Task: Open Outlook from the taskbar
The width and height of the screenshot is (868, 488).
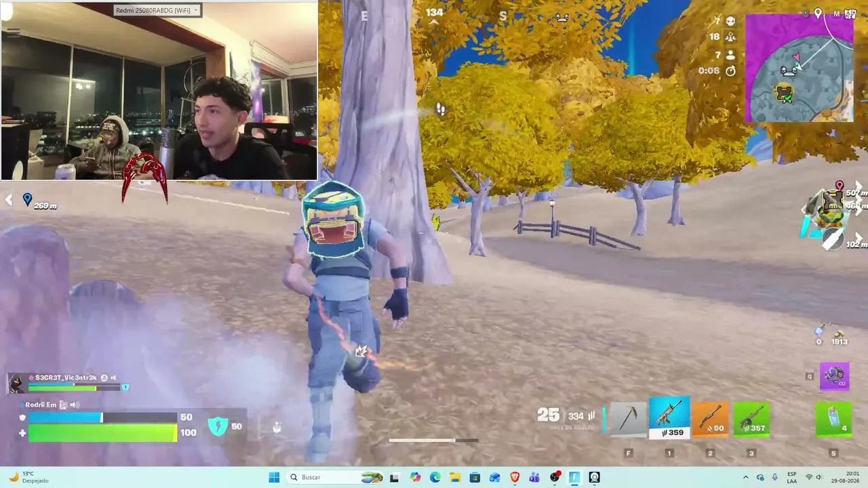Action: [x=495, y=477]
